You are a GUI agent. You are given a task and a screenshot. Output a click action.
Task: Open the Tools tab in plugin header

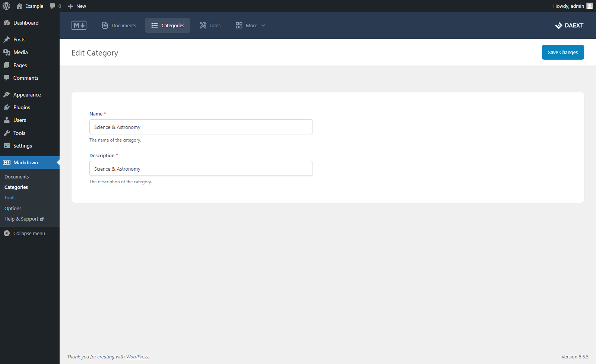pos(210,25)
